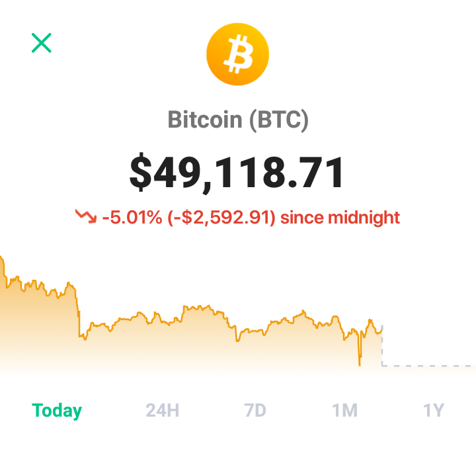The image size is (476, 457).
Task: Click the 'since midnight' label
Action: (x=340, y=218)
